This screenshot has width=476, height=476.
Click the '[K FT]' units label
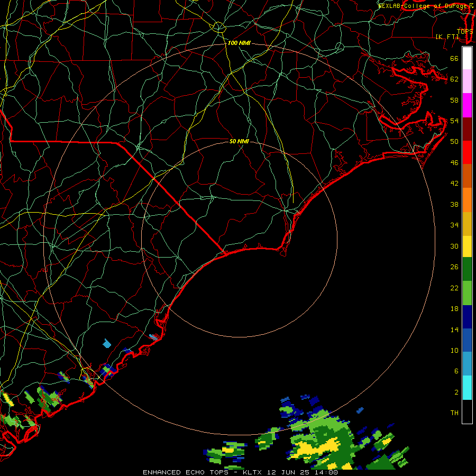[x=447, y=36]
